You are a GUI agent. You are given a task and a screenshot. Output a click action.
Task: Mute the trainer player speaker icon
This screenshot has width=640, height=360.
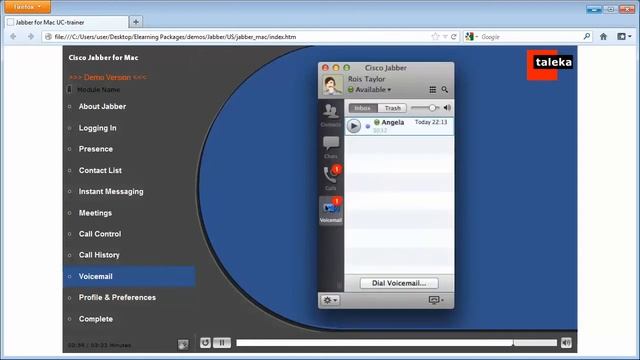click(x=566, y=343)
